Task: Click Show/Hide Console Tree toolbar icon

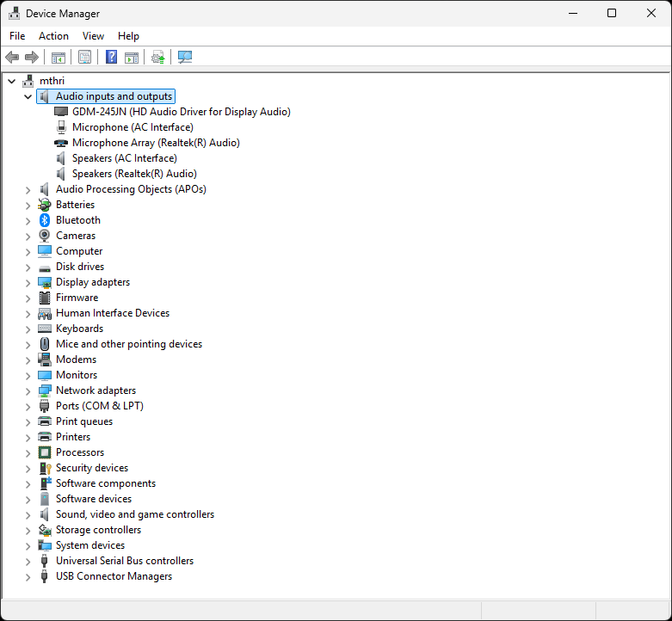Action: pyautogui.click(x=59, y=57)
